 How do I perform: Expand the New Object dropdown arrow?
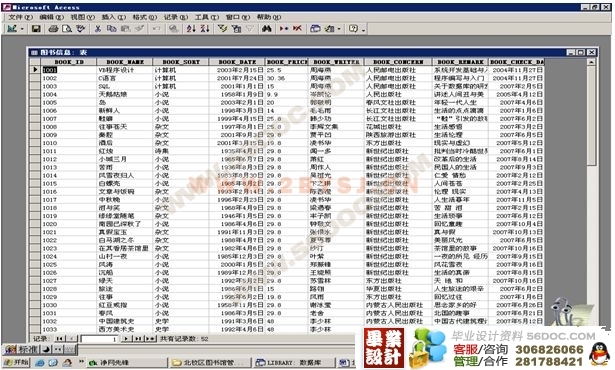[x=339, y=29]
